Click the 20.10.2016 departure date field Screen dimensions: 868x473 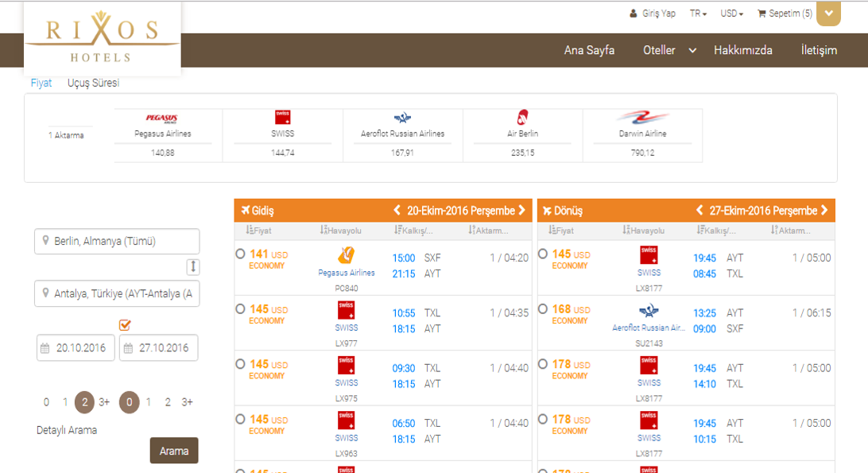(76, 348)
